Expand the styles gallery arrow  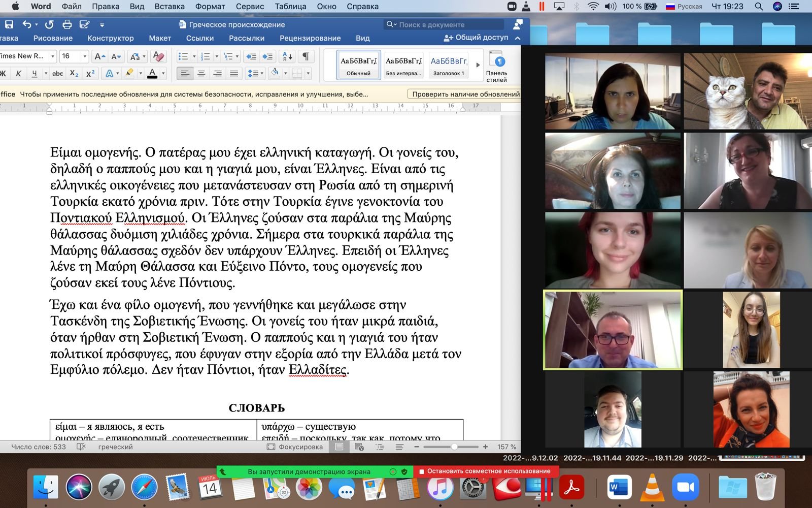[478, 65]
